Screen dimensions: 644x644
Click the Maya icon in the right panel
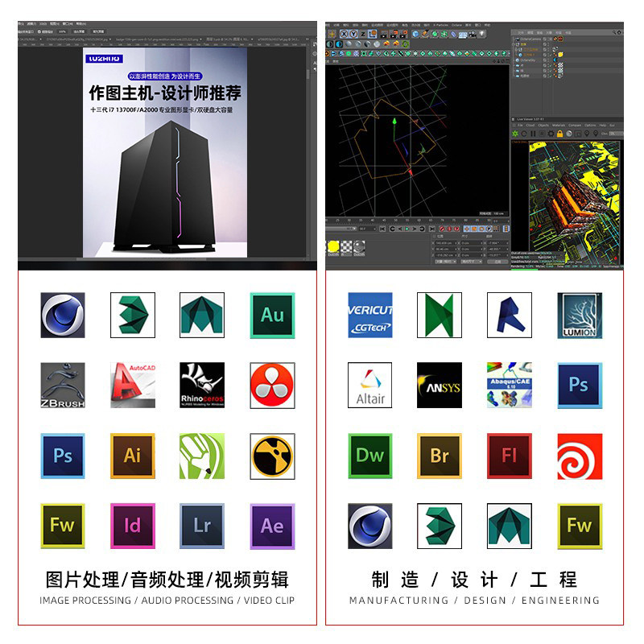[510, 526]
